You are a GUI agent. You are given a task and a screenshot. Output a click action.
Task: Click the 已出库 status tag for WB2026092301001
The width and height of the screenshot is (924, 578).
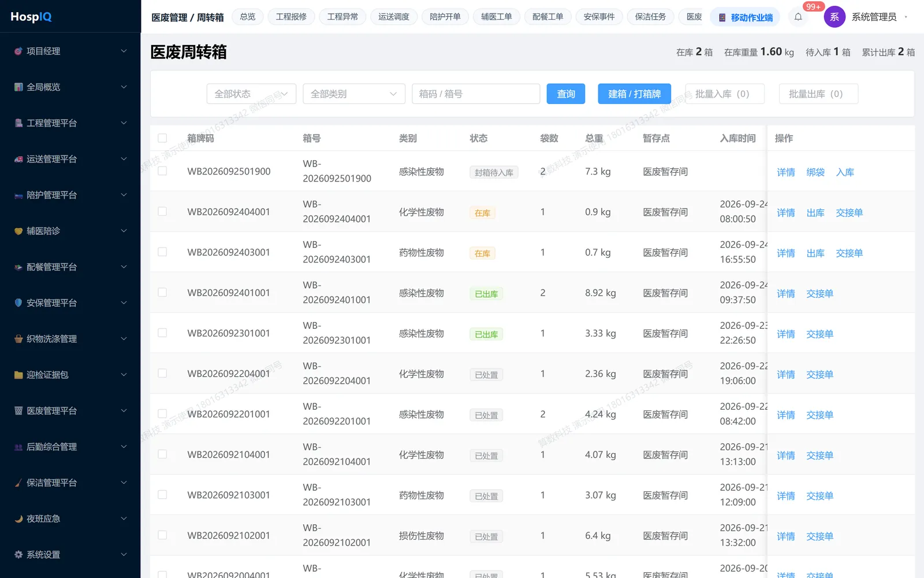(486, 334)
